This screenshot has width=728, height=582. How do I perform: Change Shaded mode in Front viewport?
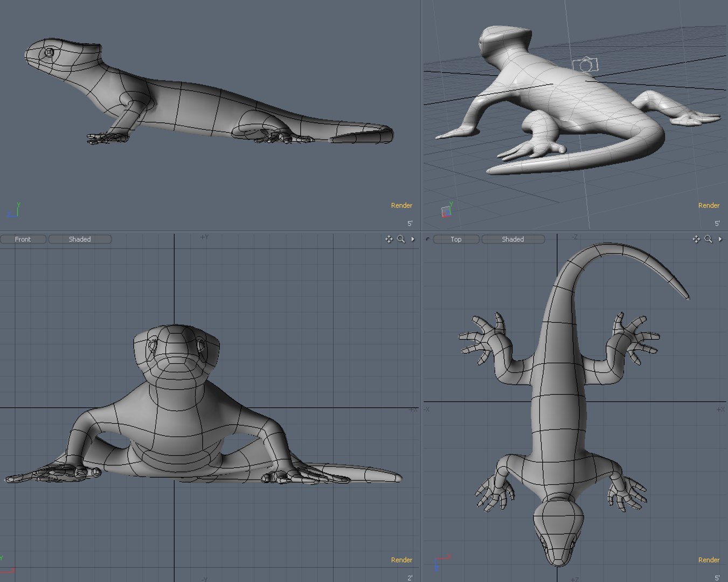tap(80, 239)
